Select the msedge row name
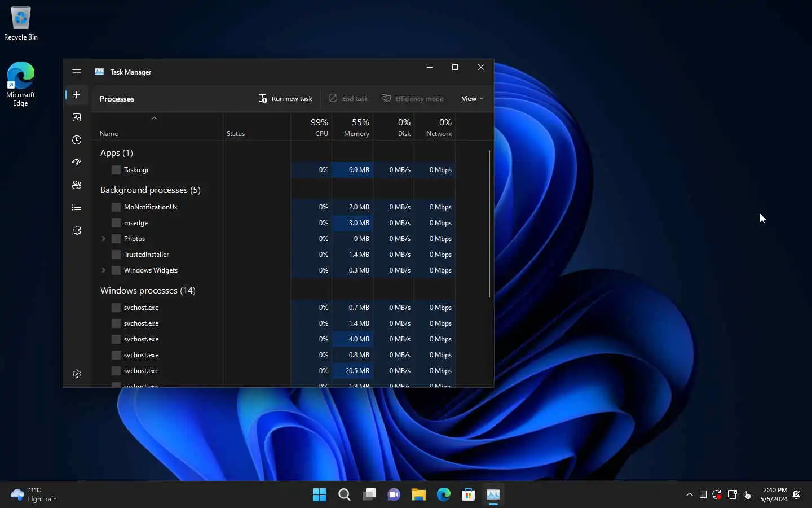The height and width of the screenshot is (508, 812). tap(136, 223)
